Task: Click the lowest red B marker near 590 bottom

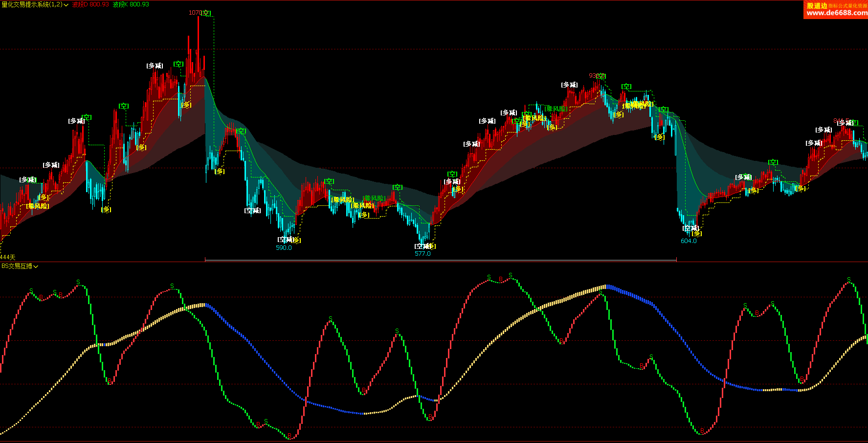Action: 289,435
